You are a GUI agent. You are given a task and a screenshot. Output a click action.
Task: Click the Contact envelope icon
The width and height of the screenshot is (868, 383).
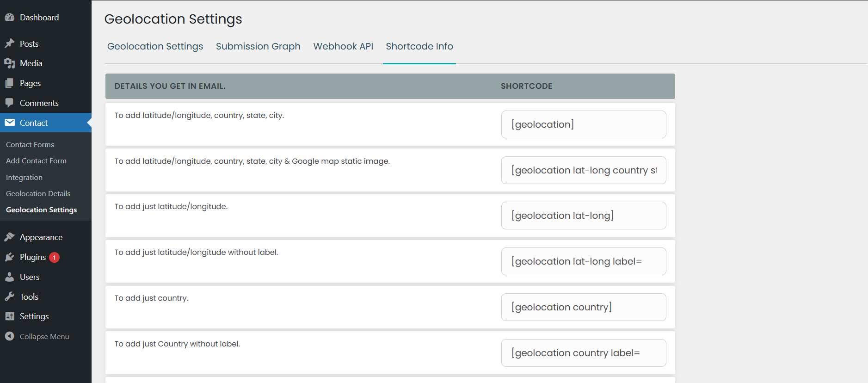10,123
